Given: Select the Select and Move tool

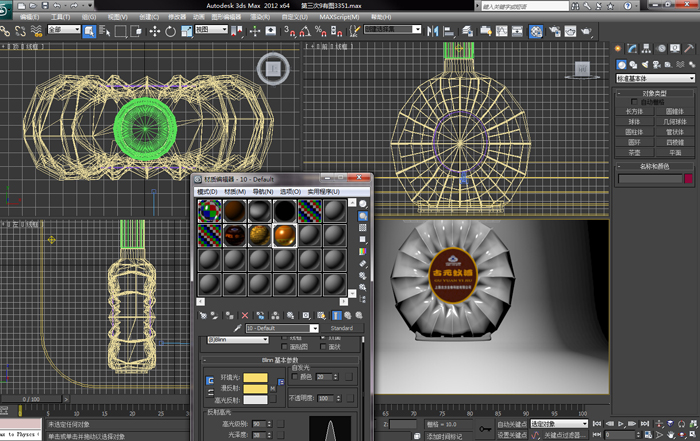Looking at the screenshot, I should click(x=155, y=30).
